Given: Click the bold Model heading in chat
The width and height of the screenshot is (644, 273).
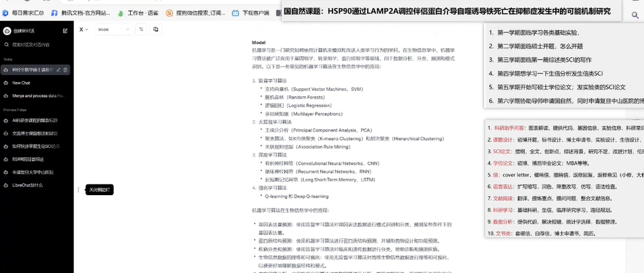Looking at the screenshot, I should [259, 43].
